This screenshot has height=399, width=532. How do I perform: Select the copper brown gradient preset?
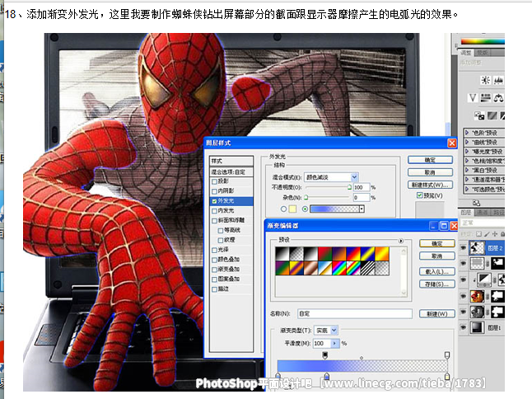(310, 268)
